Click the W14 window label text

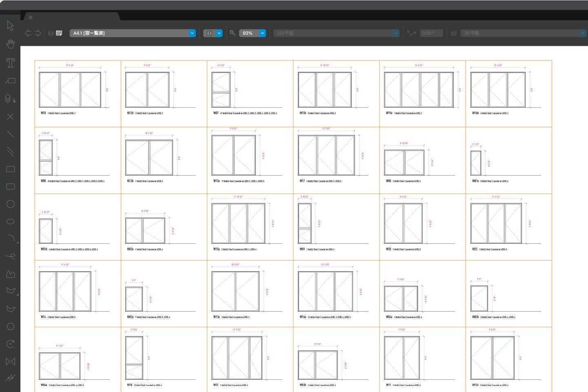pos(43,317)
